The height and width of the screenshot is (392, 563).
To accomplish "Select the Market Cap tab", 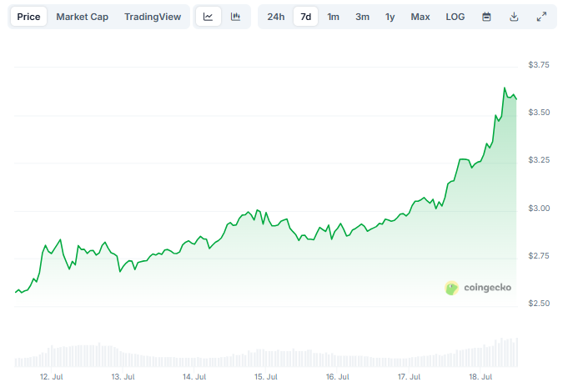I will (x=83, y=17).
